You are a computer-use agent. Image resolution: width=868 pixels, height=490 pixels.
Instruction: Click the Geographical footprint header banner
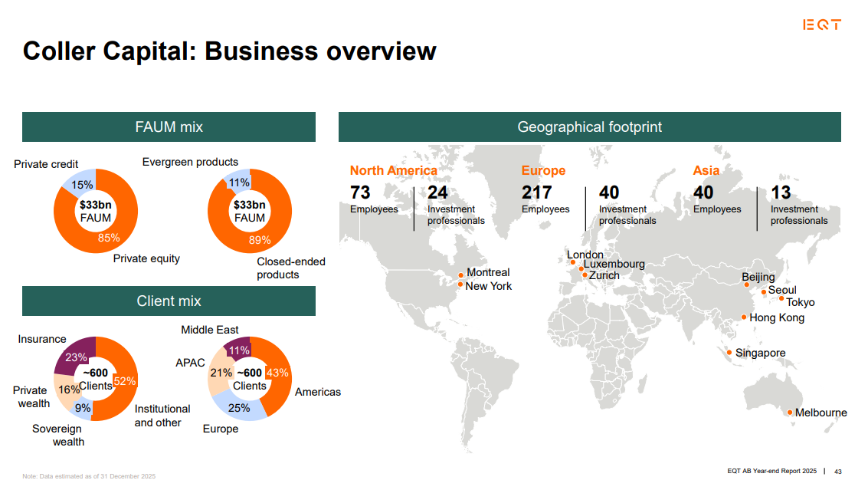589,127
